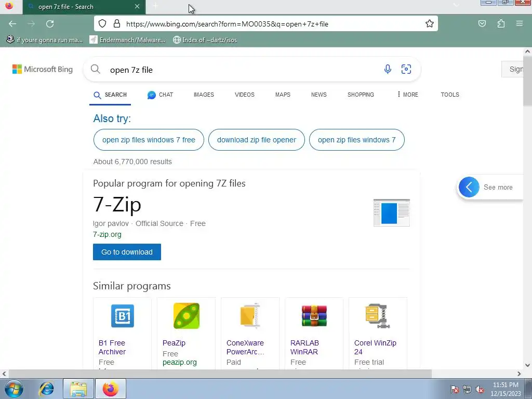Open the Pocket save icon
The height and width of the screenshot is (399, 532).
(482, 23)
